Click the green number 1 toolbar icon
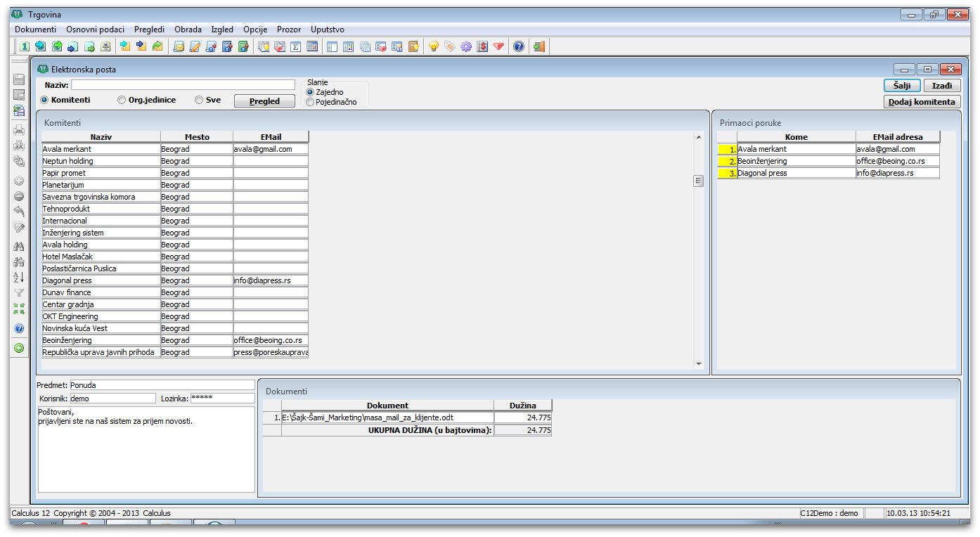The width and height of the screenshot is (980, 537). click(x=25, y=46)
